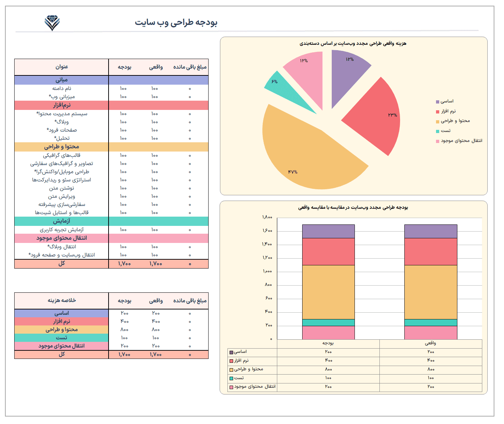
Task: Select the محتوا و طراحی swatch in the bar chart data table
Action: 231,370
